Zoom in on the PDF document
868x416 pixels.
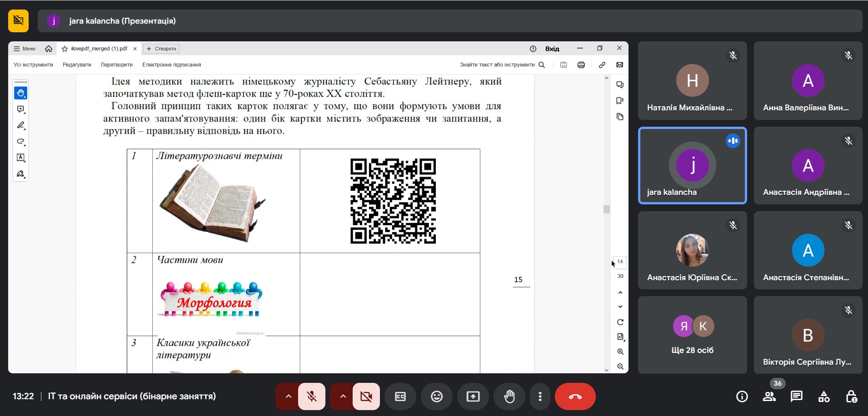[x=620, y=352]
